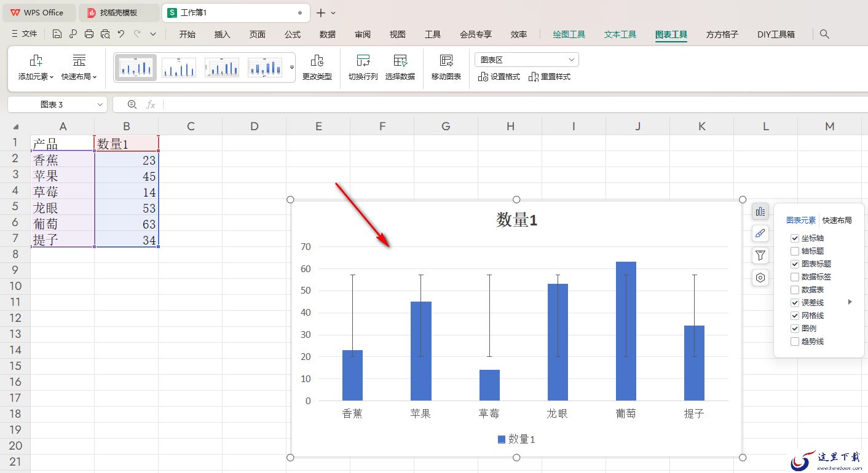The height and width of the screenshot is (473, 868).
Task: Open the chart filter funnel button
Action: 760,256
